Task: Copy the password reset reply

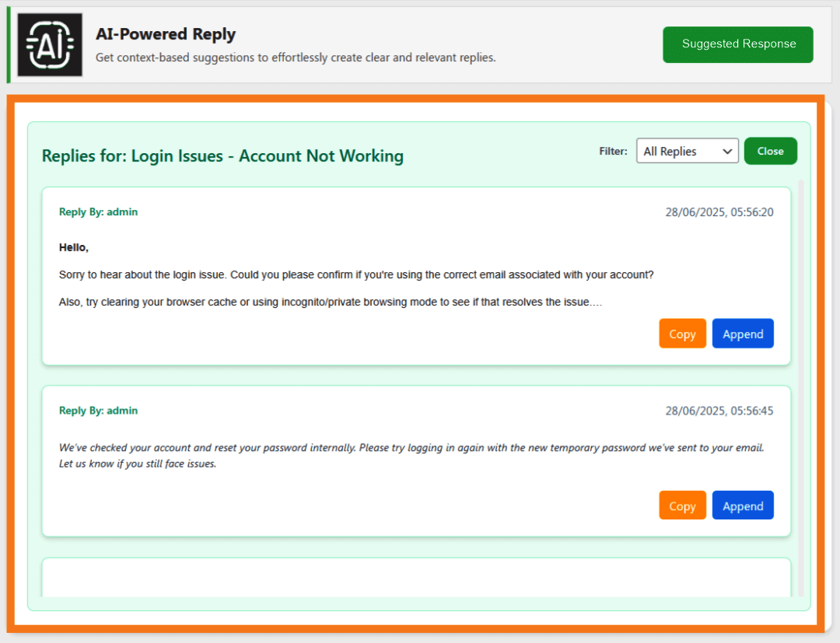Action: point(682,505)
